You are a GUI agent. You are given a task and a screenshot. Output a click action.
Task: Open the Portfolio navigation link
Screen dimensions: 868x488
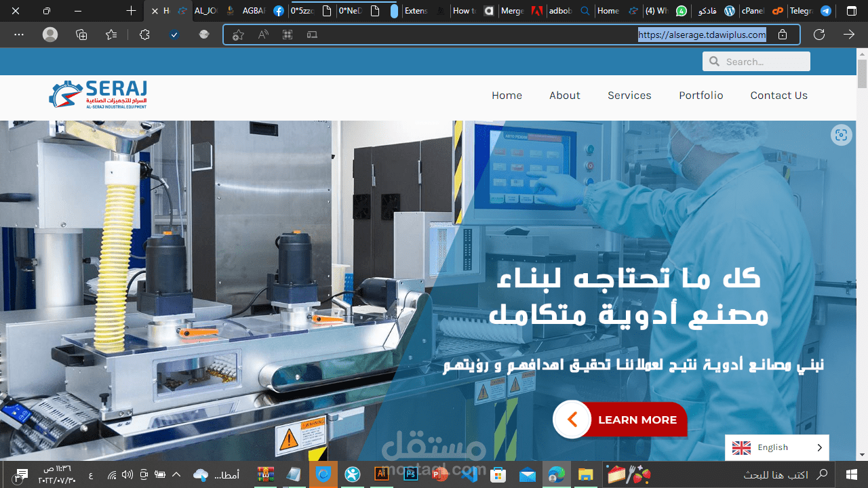pos(701,96)
